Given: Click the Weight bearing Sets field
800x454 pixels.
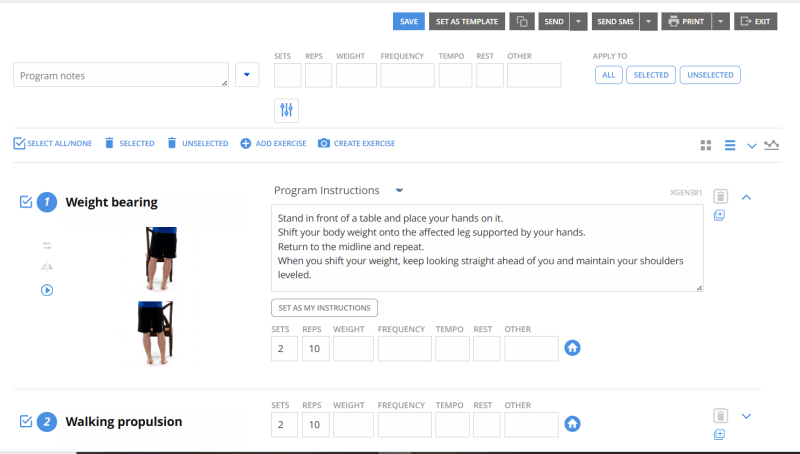Looking at the screenshot, I should [284, 348].
